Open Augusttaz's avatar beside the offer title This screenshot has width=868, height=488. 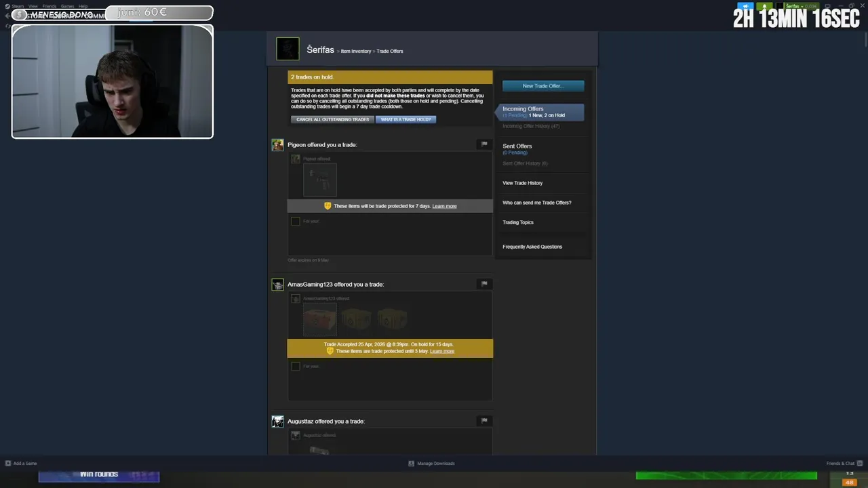(x=277, y=422)
